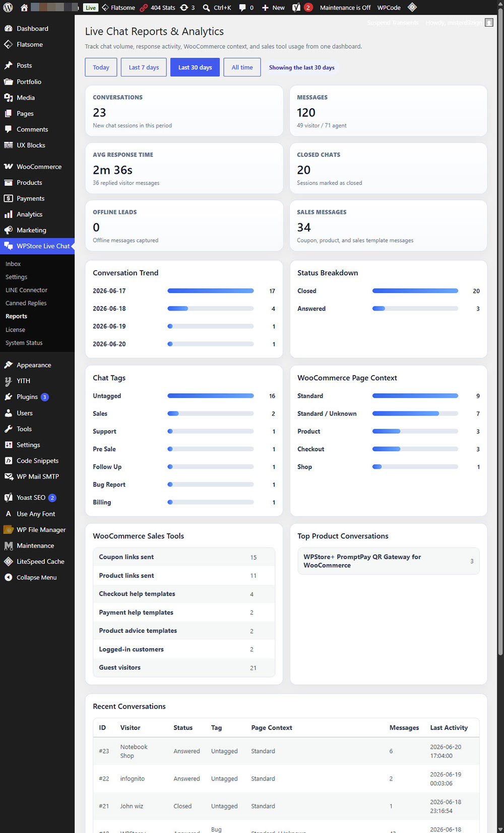Viewport: 504px width, 833px height.
Task: Click the home site icon in admin bar
Action: 24,8
